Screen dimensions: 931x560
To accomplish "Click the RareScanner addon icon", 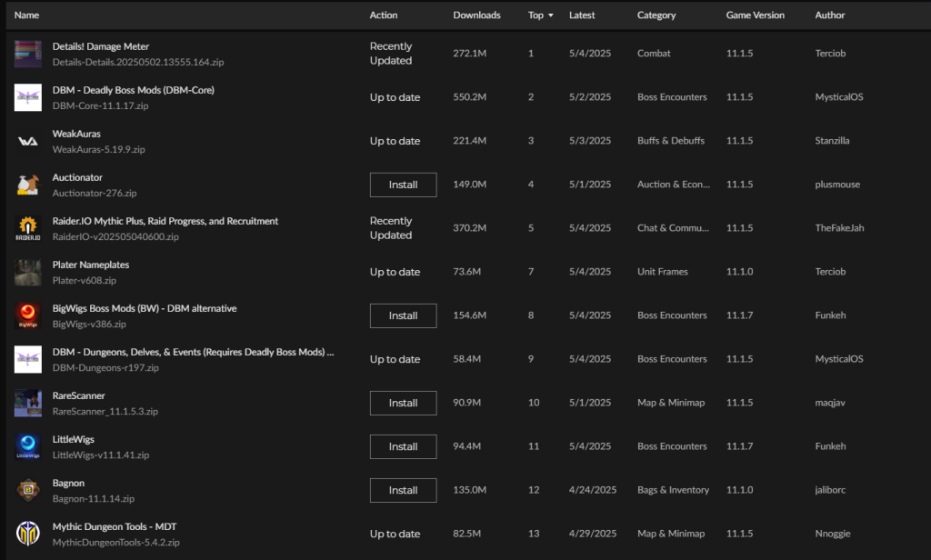I will point(28,404).
